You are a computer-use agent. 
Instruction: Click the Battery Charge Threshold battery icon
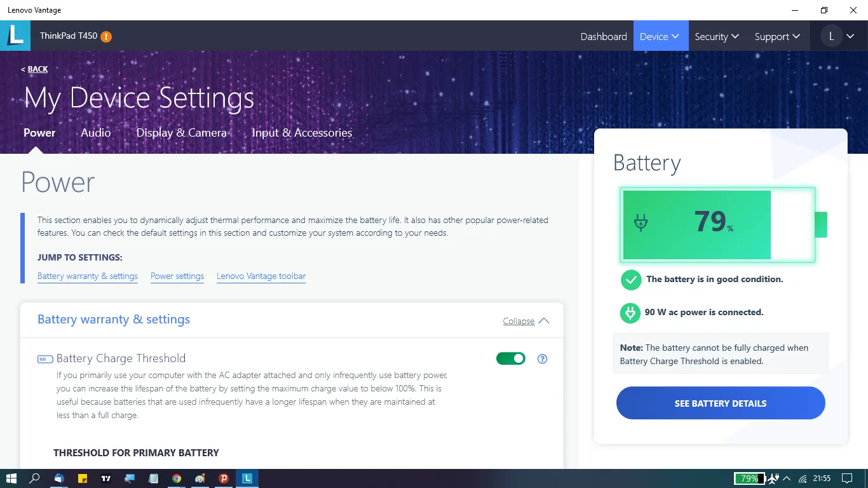pyautogui.click(x=44, y=359)
